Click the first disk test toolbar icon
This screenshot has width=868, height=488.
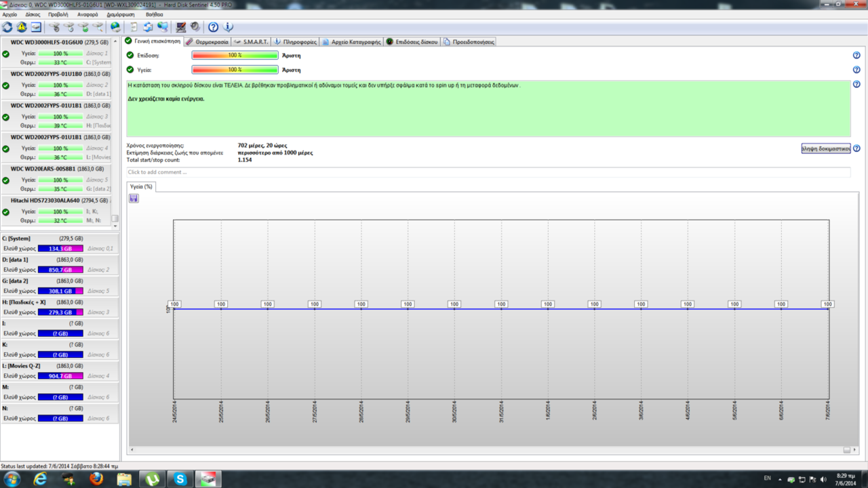(54, 27)
